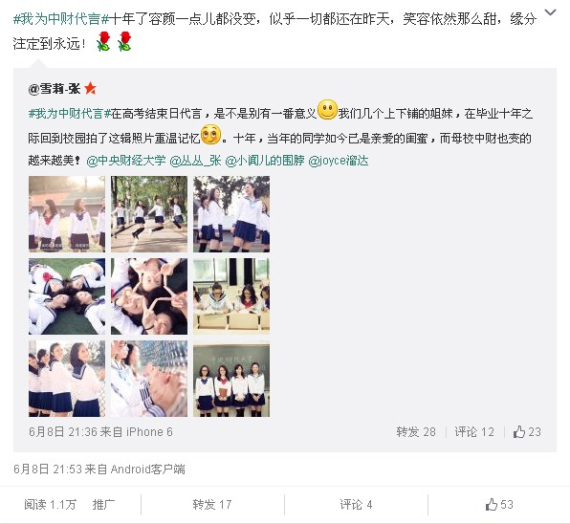Open 评论 12 comments of original post
The width and height of the screenshot is (570, 524).
pyautogui.click(x=474, y=432)
